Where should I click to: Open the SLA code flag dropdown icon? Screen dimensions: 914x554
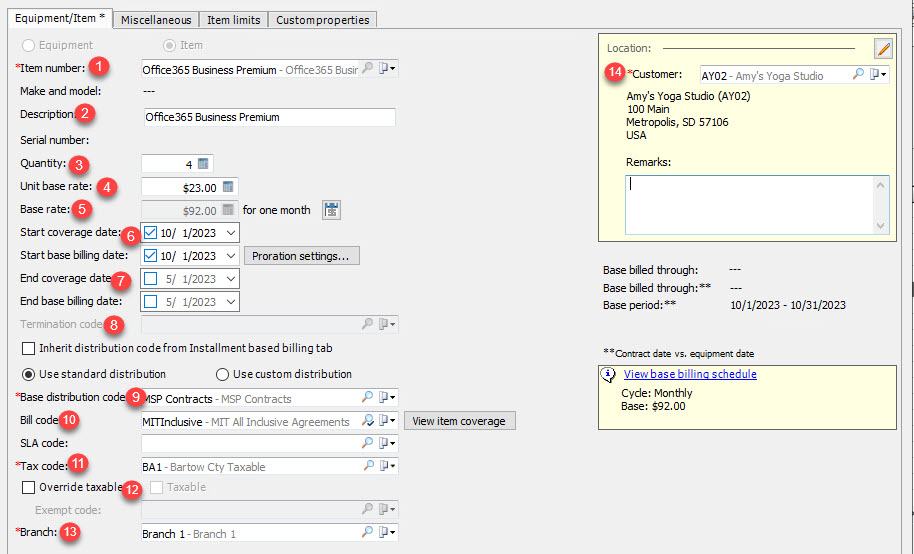[386, 443]
